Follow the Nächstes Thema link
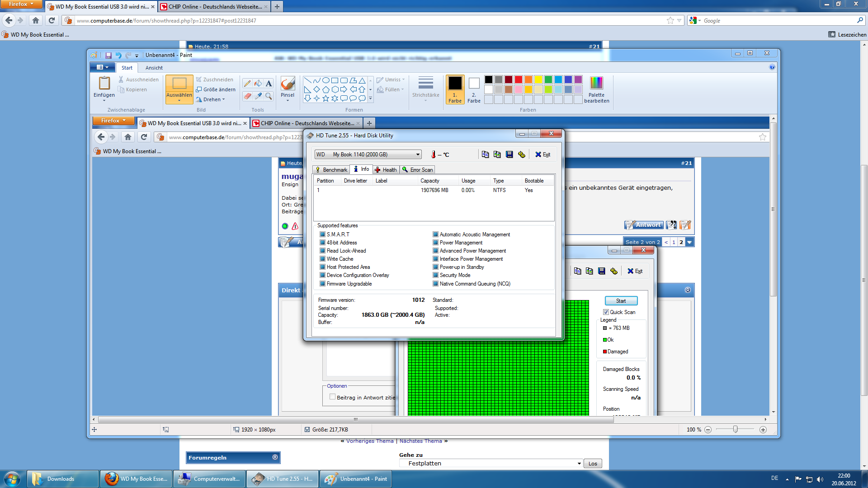This screenshot has width=868, height=488. pos(420,441)
